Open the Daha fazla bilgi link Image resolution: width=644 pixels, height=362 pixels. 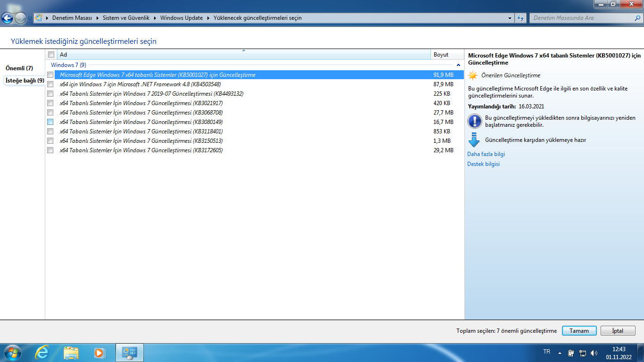pos(486,154)
